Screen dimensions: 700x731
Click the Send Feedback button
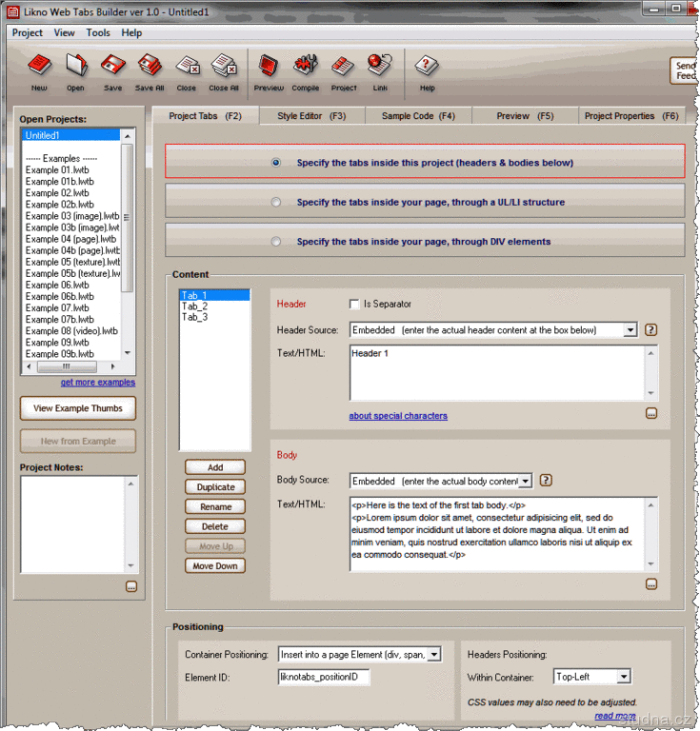pos(684,70)
